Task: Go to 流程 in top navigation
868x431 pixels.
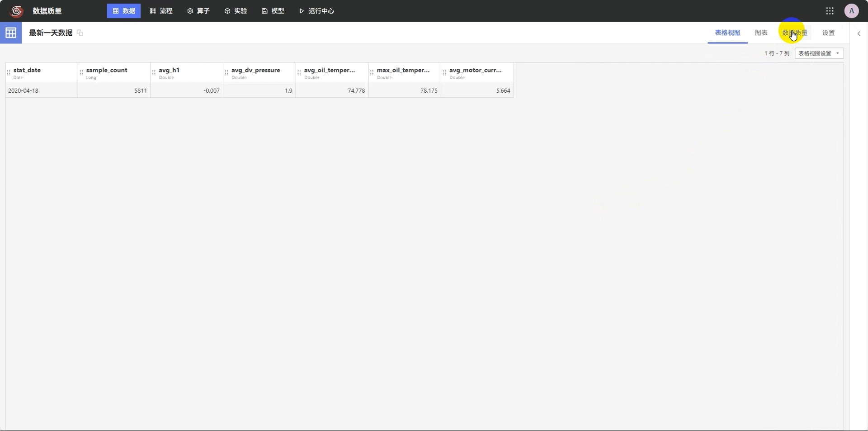Action: pos(161,11)
